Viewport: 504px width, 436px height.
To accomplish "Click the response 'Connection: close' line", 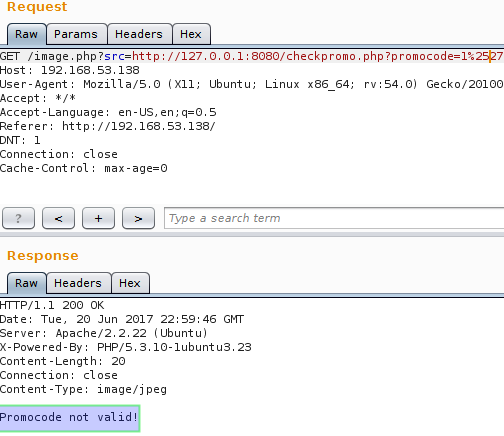I will (x=59, y=375).
